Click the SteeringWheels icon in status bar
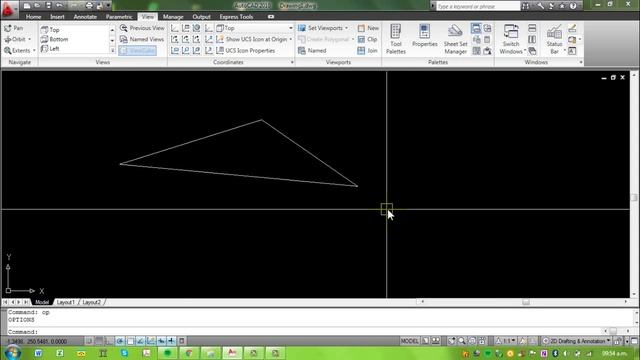The height and width of the screenshot is (360, 640). tap(472, 341)
